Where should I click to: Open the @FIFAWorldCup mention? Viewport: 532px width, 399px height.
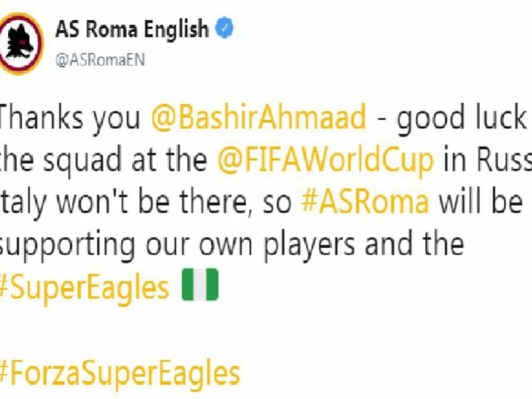tap(325, 159)
